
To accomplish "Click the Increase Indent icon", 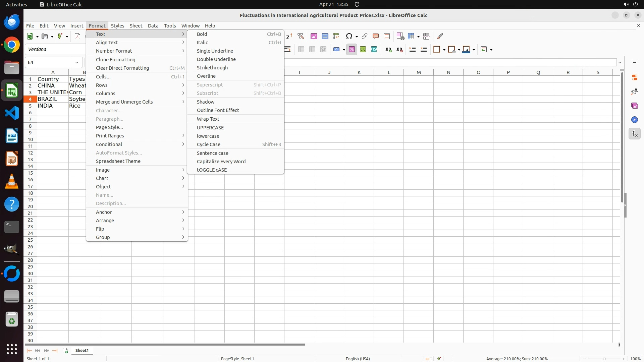I will tap(413, 50).
